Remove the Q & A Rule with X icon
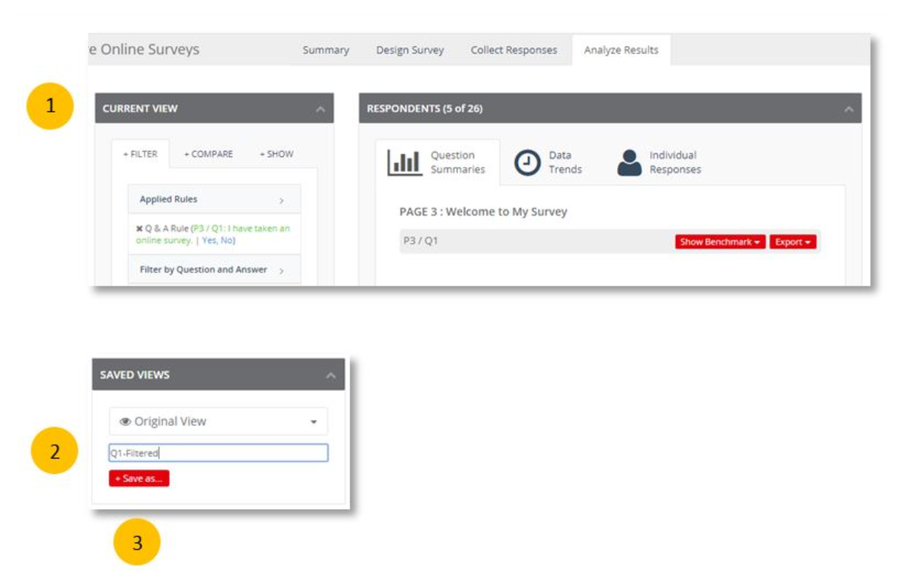This screenshot has height=575, width=924. pyautogui.click(x=139, y=229)
